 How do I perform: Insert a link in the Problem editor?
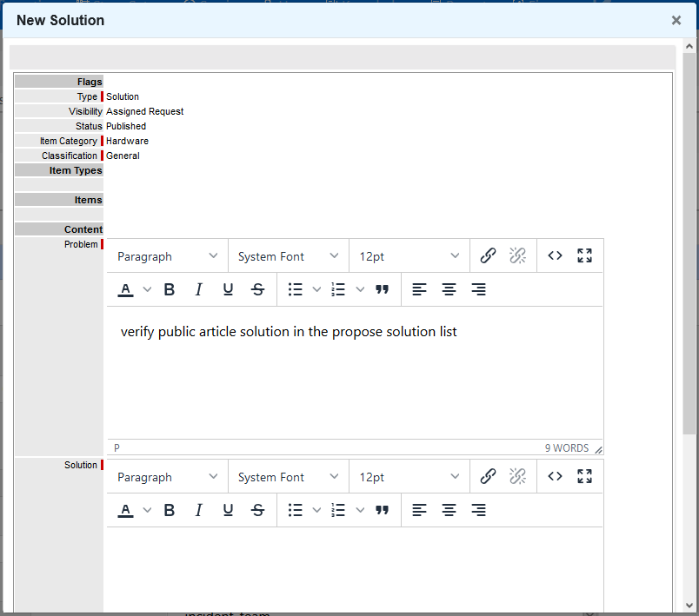coord(488,255)
